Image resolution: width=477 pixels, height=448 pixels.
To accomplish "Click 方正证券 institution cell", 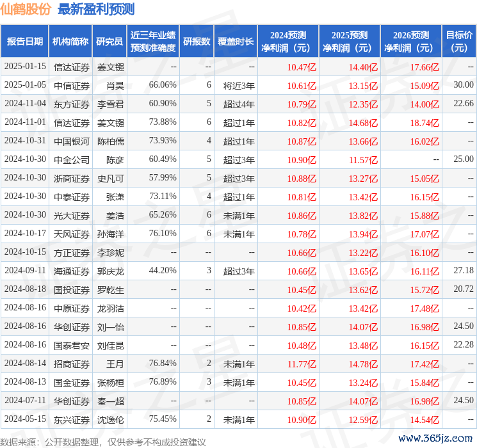I will click(72, 253).
